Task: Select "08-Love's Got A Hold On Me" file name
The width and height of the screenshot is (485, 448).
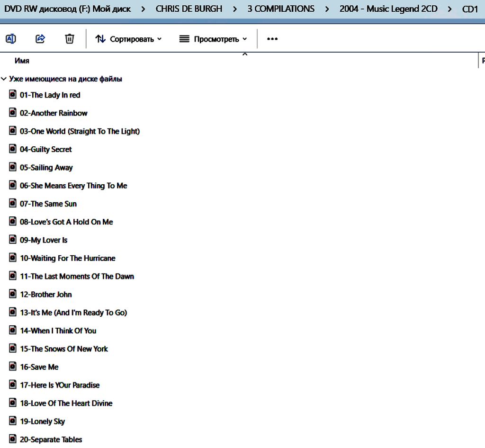Action: coord(66,222)
